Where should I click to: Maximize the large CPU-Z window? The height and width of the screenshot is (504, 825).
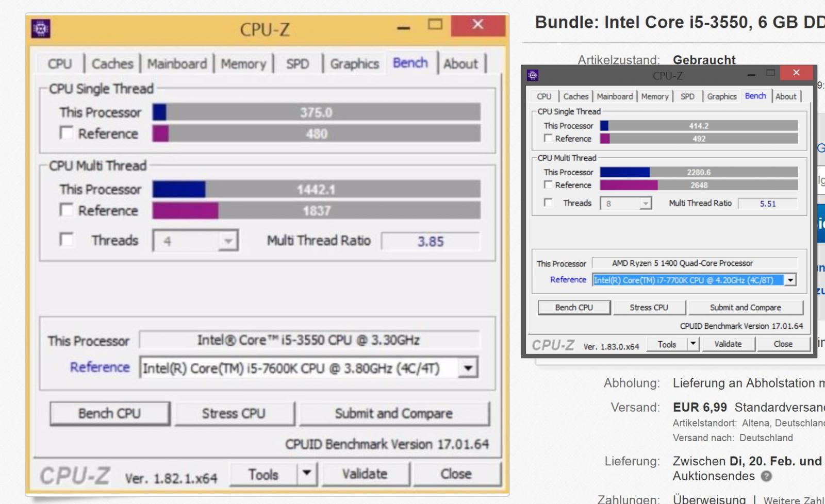(x=435, y=24)
